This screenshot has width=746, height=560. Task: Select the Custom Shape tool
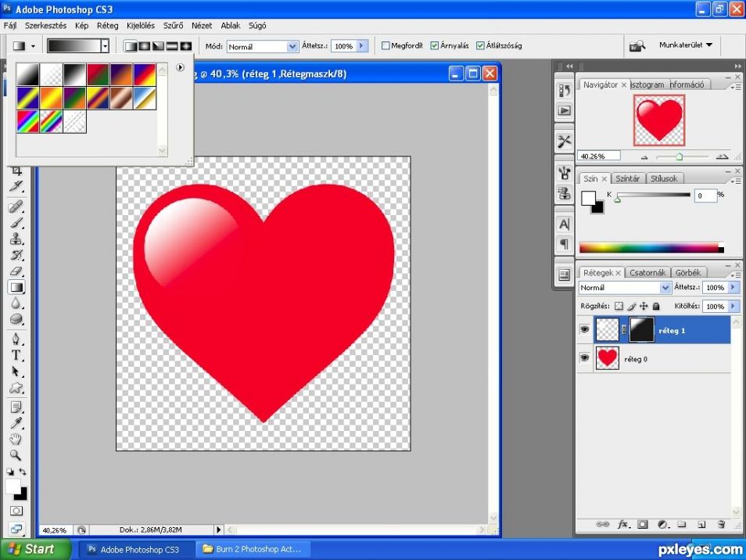(16, 388)
